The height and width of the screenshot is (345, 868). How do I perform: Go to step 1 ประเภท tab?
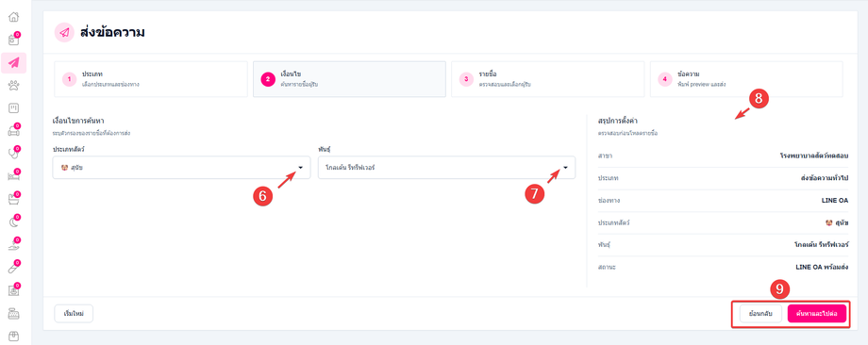151,79
